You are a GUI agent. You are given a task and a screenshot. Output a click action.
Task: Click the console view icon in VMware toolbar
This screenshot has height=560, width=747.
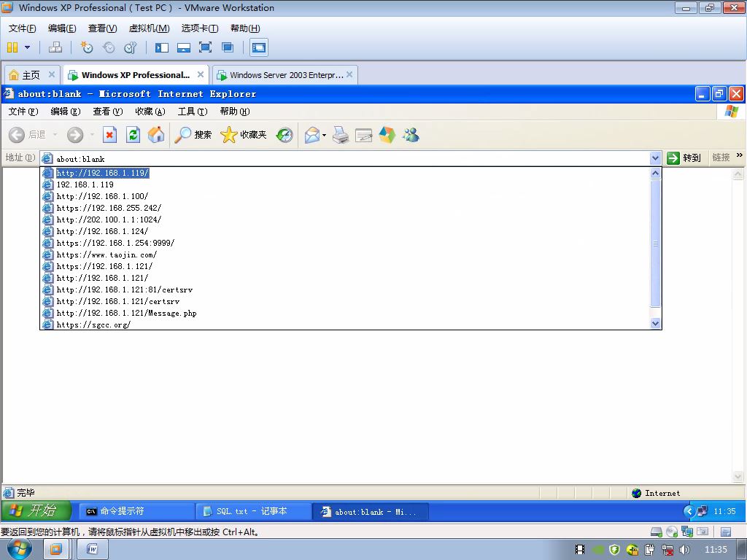pyautogui.click(x=259, y=47)
